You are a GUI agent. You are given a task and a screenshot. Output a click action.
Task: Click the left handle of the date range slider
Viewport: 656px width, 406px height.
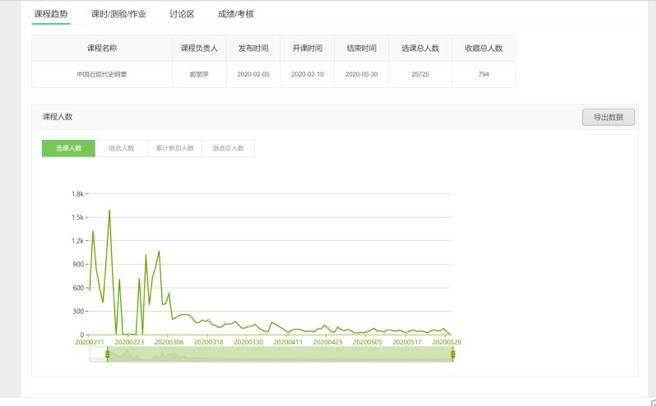[x=107, y=354]
